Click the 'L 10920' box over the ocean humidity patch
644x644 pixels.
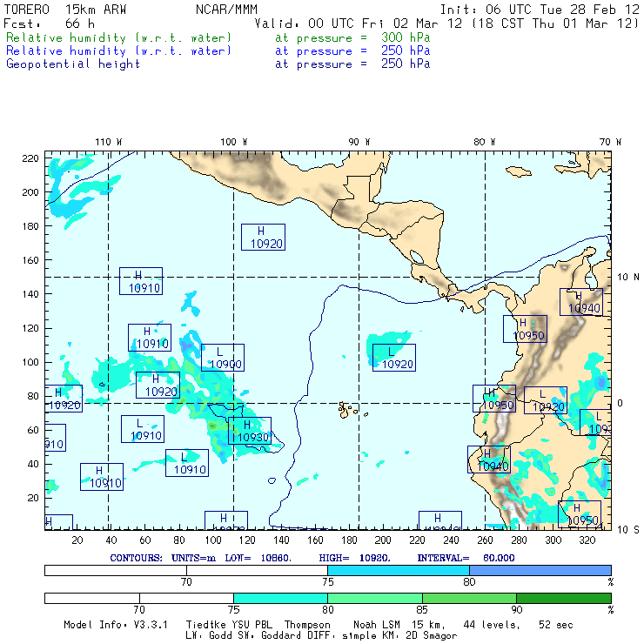[x=394, y=358]
